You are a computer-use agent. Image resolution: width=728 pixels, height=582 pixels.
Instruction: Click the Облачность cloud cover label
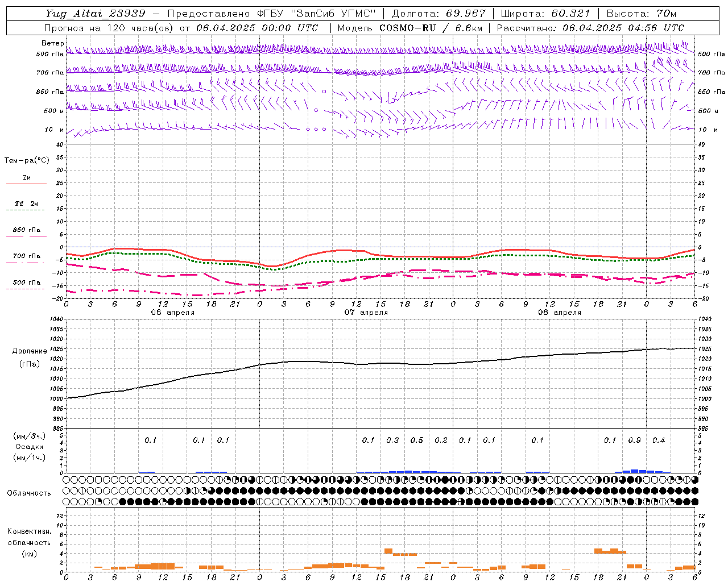29,493
